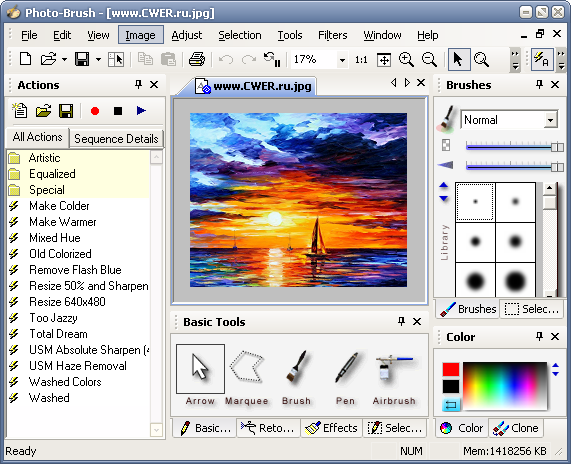Image resolution: width=571 pixels, height=464 pixels.
Task: Open the Adjust menu
Action: (x=186, y=35)
